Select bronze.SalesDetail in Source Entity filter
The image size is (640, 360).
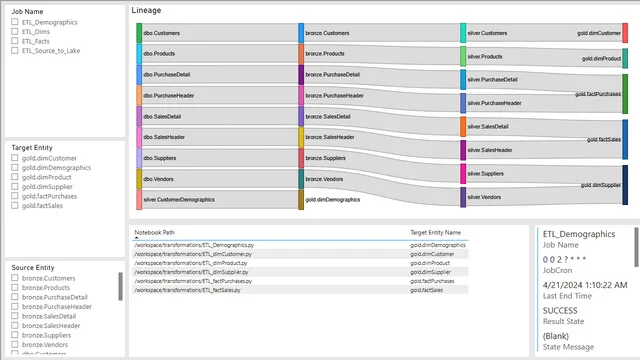pyautogui.click(x=15, y=316)
